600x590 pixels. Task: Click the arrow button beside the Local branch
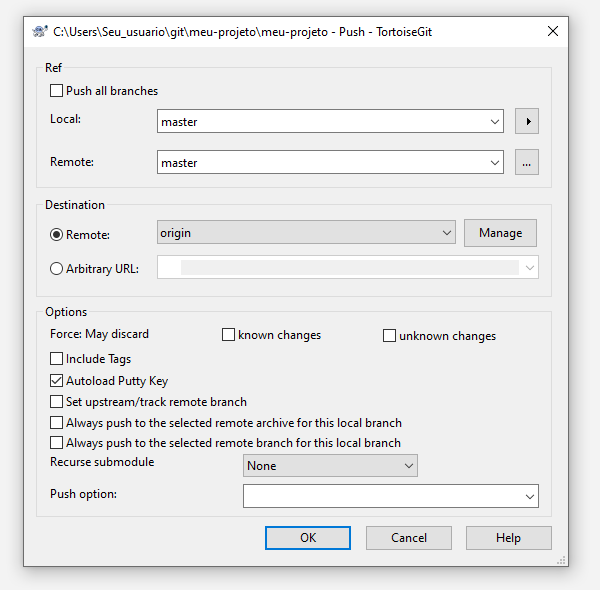527,121
